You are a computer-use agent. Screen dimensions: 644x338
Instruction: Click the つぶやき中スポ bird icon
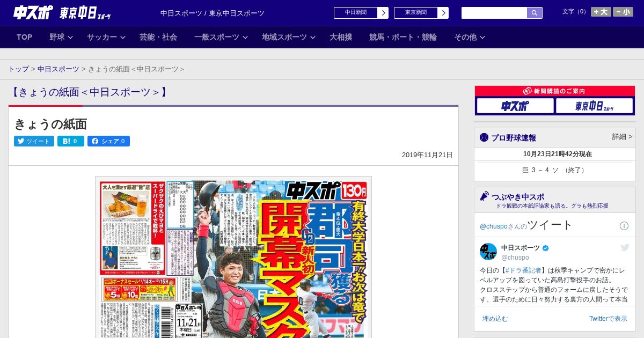coord(484,196)
